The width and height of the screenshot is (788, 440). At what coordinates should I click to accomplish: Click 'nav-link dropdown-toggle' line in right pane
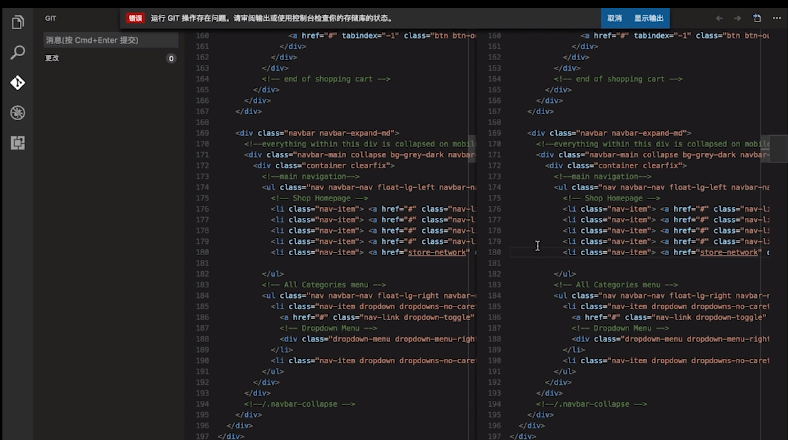coord(669,317)
